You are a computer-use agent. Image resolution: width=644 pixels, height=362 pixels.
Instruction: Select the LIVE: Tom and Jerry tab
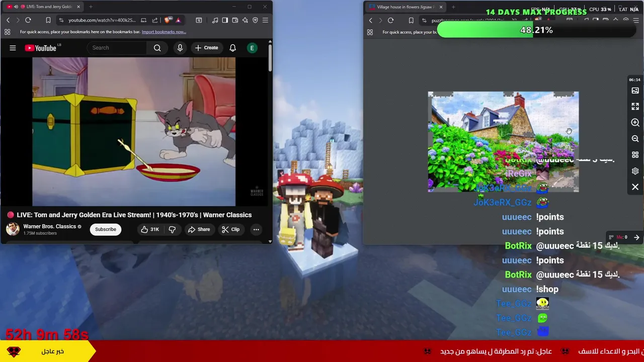click(x=43, y=7)
